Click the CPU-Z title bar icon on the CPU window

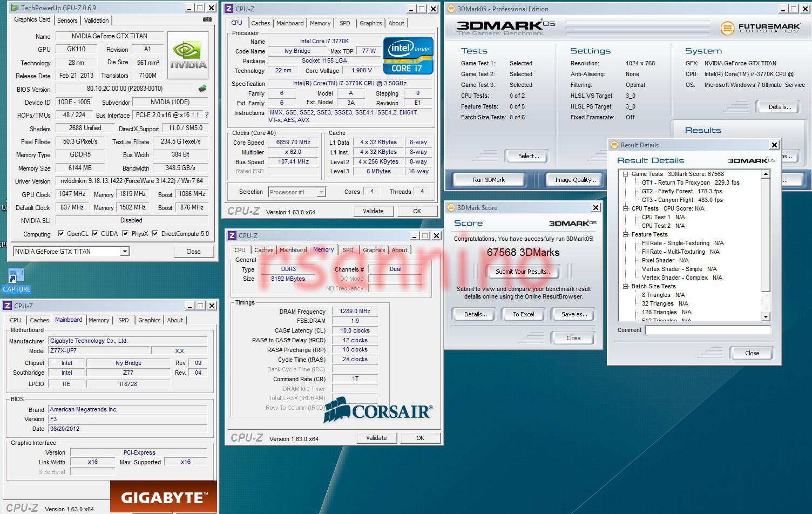229,9
